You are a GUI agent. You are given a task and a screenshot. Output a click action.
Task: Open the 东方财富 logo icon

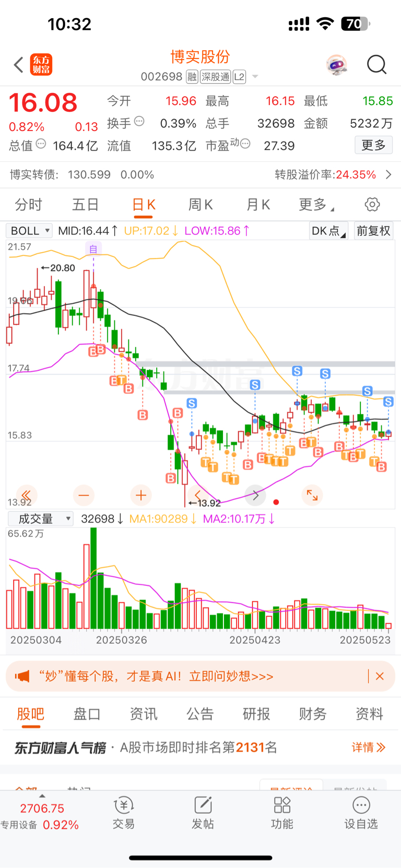[41, 65]
